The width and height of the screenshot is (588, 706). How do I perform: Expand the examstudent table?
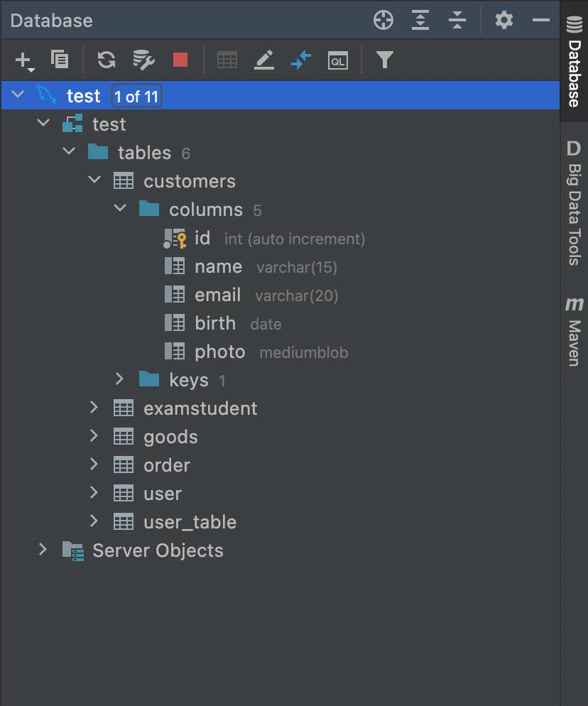(94, 407)
